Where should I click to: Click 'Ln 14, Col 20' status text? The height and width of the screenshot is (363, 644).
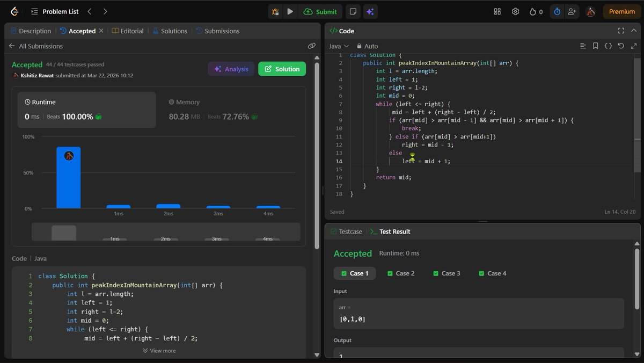click(x=620, y=212)
